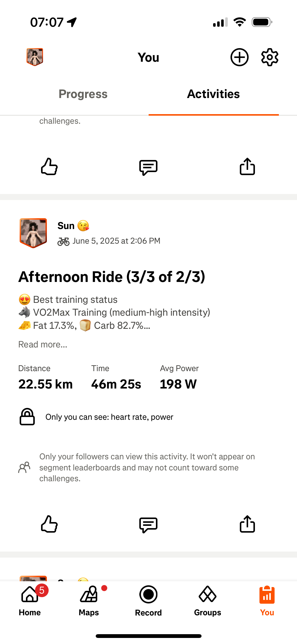297x644 pixels.
Task: Share the Afternoon Ride activity
Action: tap(247, 524)
